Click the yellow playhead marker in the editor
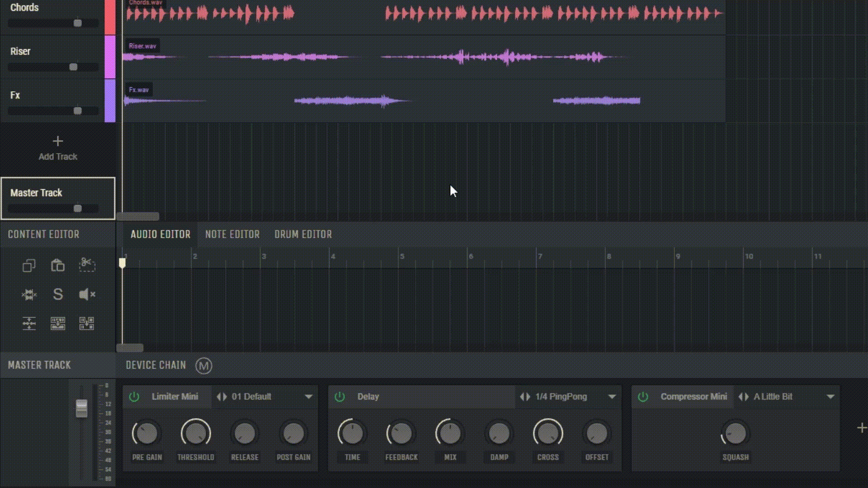Viewport: 868px width, 488px height. click(x=122, y=263)
